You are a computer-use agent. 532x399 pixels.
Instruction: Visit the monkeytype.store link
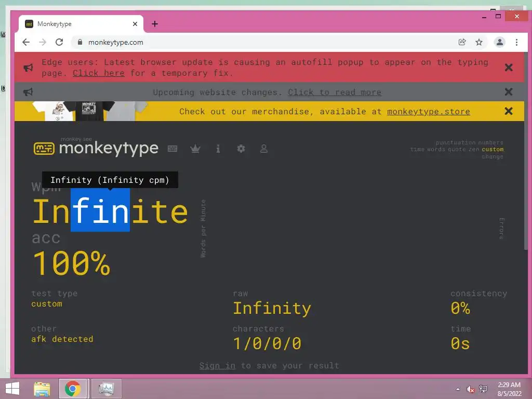pos(429,112)
